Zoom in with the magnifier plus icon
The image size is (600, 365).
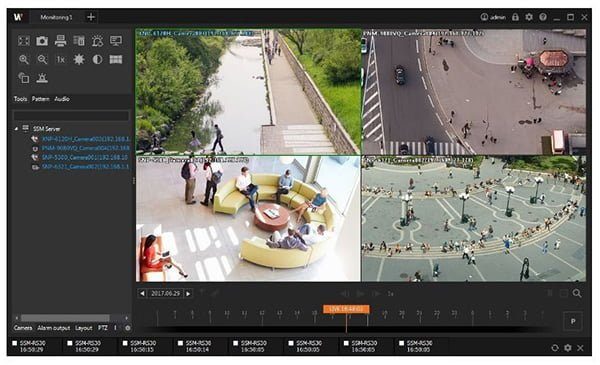24,59
